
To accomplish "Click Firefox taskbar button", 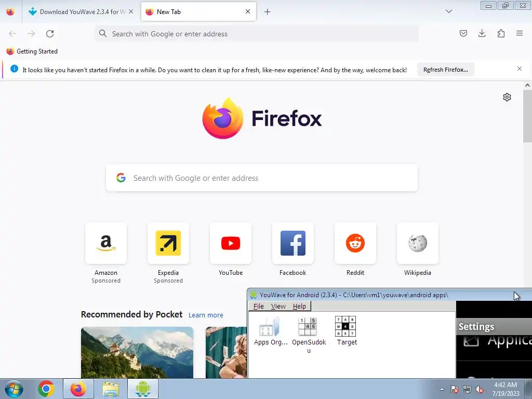I will coord(78,389).
